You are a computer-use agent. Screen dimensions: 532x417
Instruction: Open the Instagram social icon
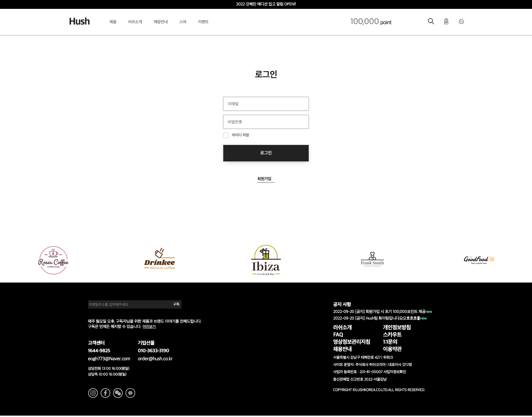point(93,393)
